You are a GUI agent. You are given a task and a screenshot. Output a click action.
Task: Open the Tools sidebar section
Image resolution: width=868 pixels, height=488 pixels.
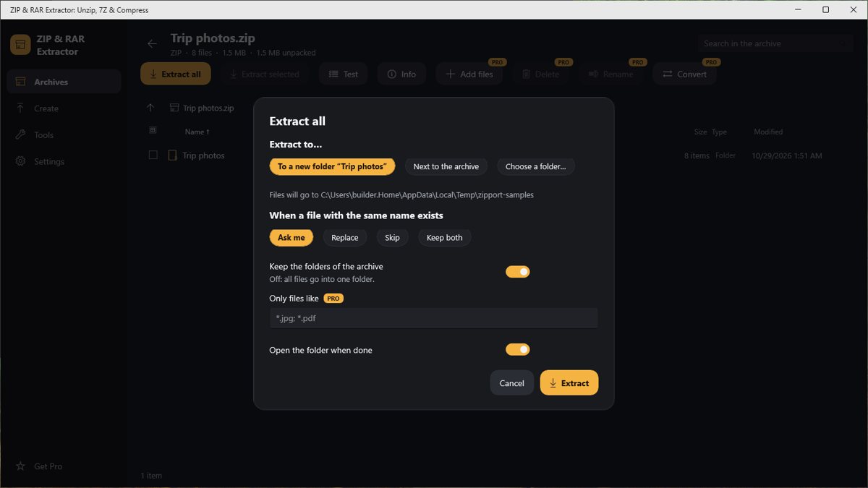64,135
